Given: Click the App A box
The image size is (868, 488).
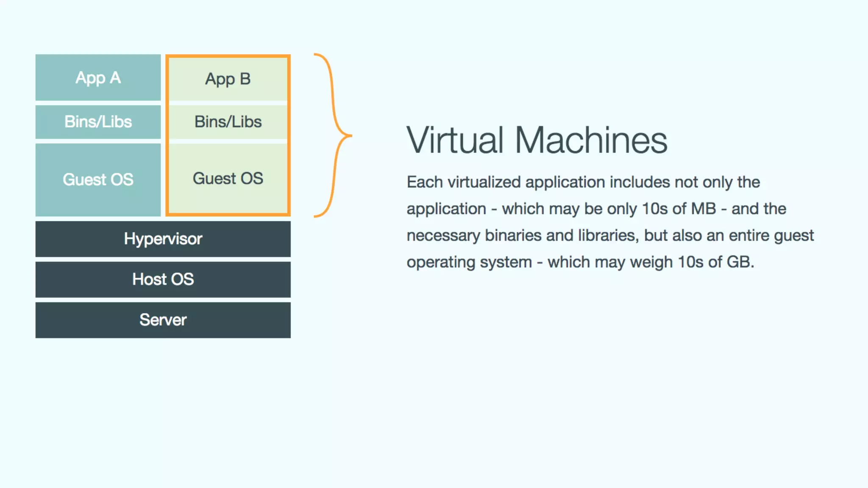Looking at the screenshot, I should (x=98, y=78).
